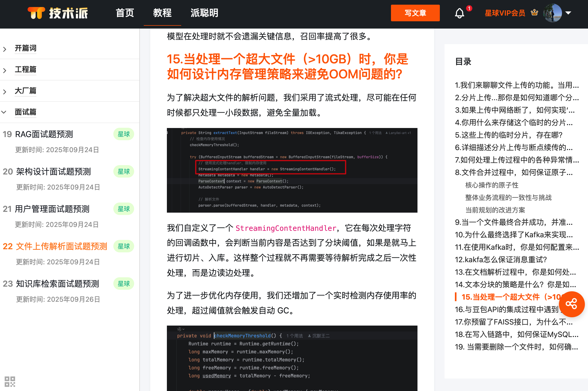Click the user avatar picture
This screenshot has width=588, height=391.
552,13
